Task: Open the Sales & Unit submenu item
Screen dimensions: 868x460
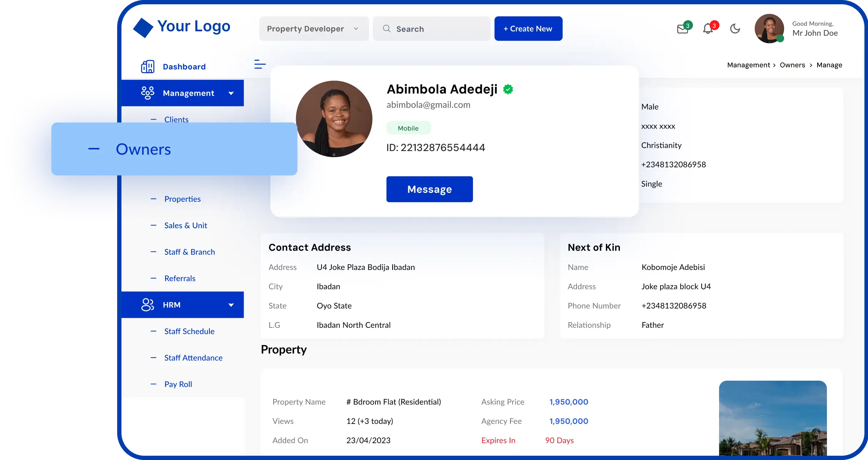Action: [186, 225]
